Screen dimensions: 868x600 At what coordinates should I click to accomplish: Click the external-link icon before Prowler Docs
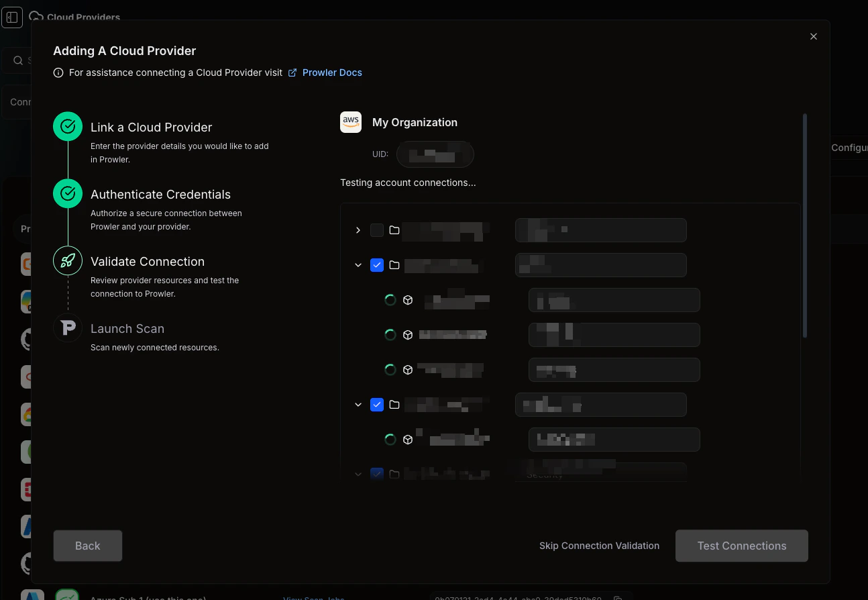coord(292,72)
